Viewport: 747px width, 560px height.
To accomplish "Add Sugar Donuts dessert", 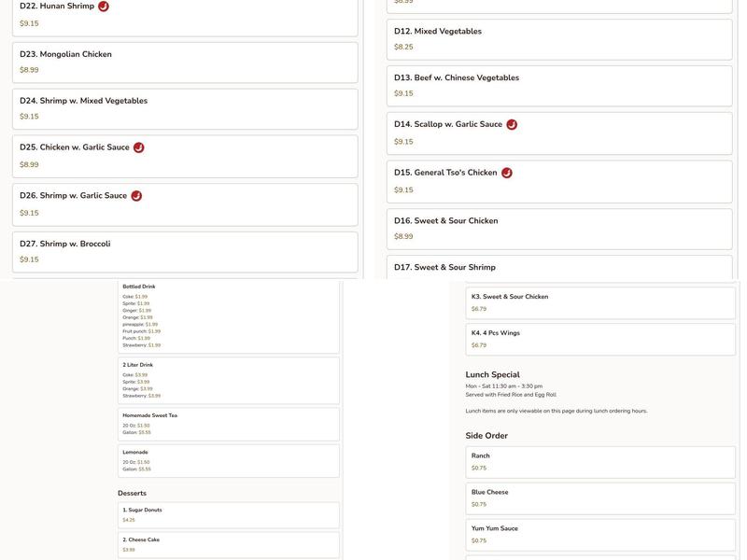I will [x=228, y=515].
